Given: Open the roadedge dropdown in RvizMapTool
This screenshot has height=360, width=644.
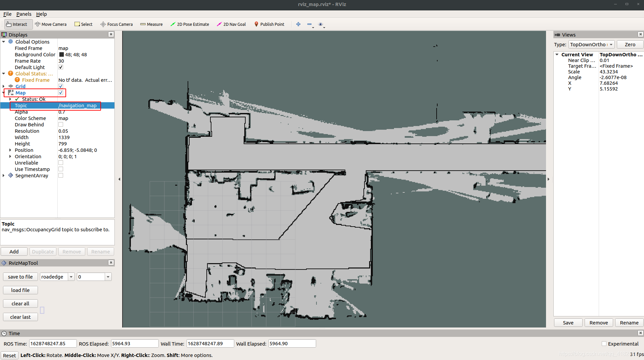Looking at the screenshot, I should pyautogui.click(x=71, y=277).
